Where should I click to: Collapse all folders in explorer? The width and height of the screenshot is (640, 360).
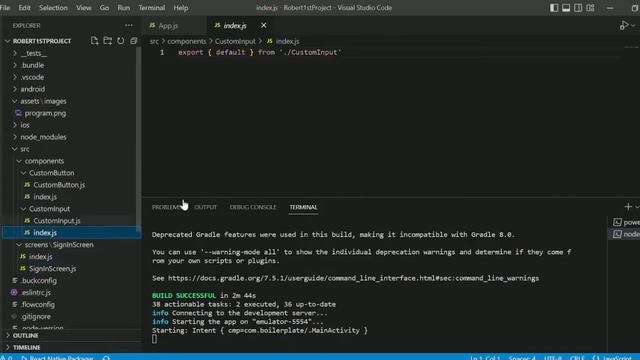click(133, 41)
